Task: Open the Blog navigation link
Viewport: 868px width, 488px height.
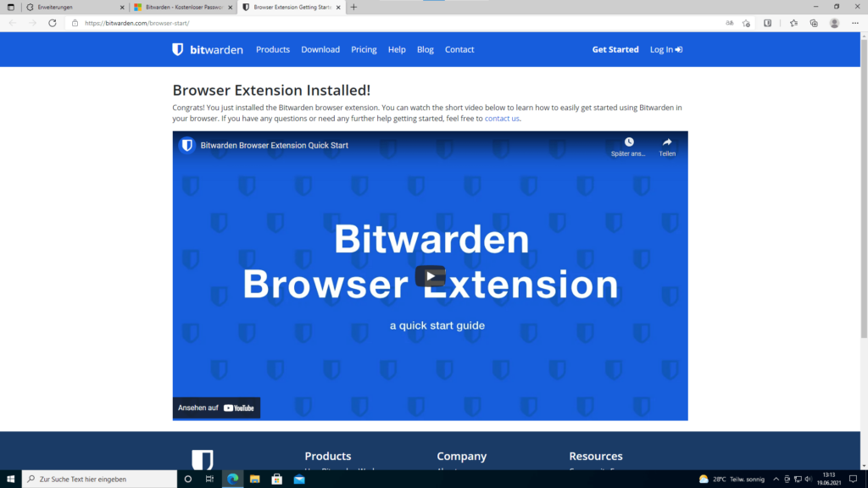Action: [426, 49]
